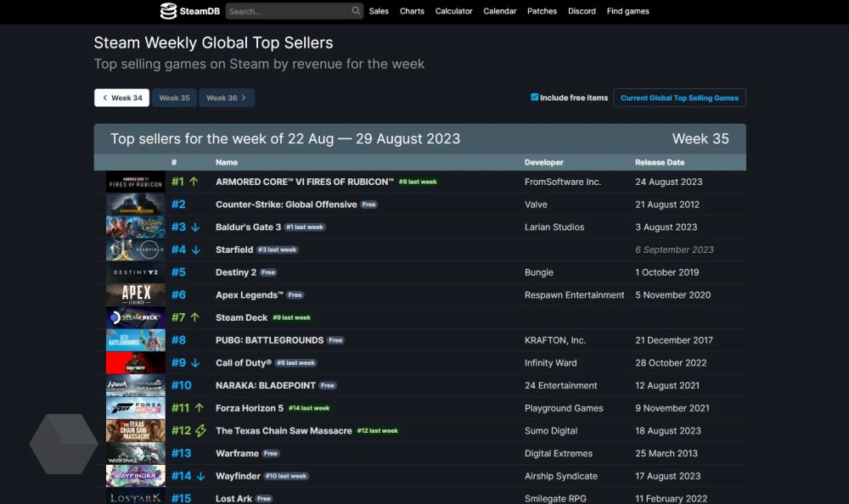Open the Counter-Strike: Global Offensive link
Viewport: 849px width, 504px height.
[286, 204]
